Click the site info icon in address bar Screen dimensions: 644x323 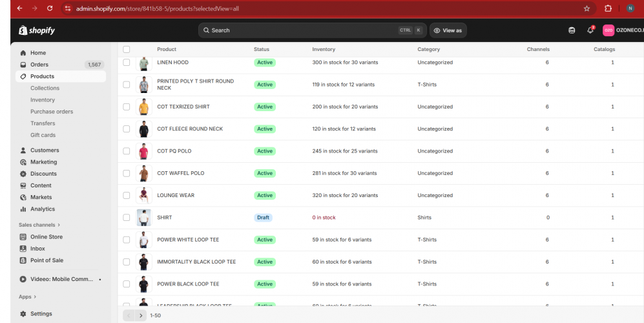[68, 8]
